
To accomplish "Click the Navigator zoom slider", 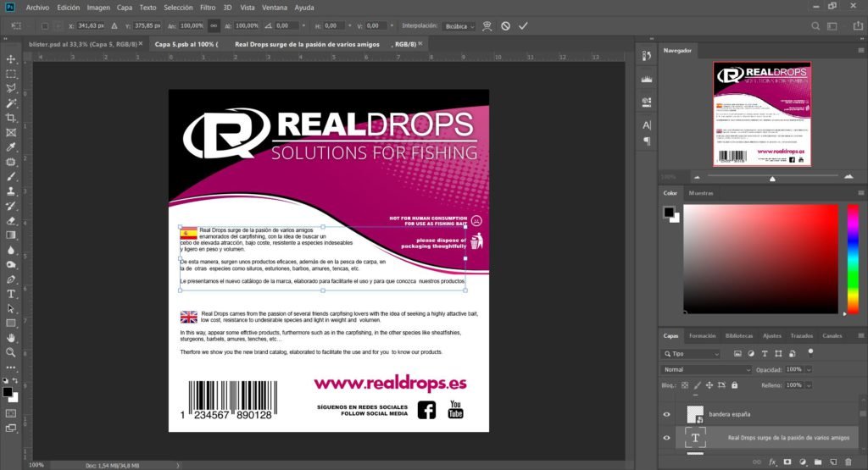I will click(772, 177).
